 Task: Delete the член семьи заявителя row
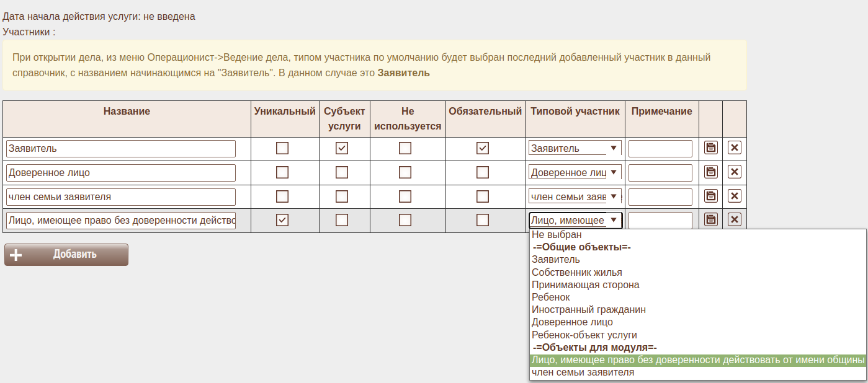click(734, 196)
